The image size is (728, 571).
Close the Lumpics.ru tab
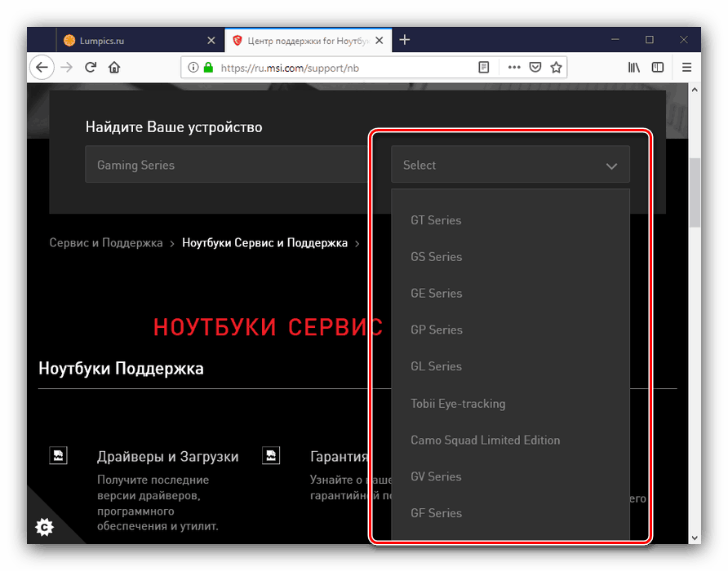211,41
